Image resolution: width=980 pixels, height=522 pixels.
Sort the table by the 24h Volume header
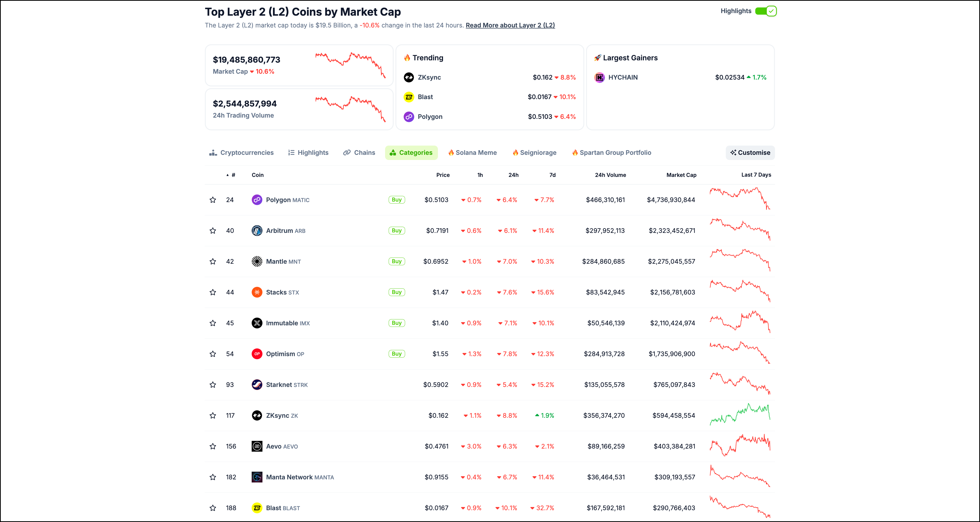click(x=610, y=175)
